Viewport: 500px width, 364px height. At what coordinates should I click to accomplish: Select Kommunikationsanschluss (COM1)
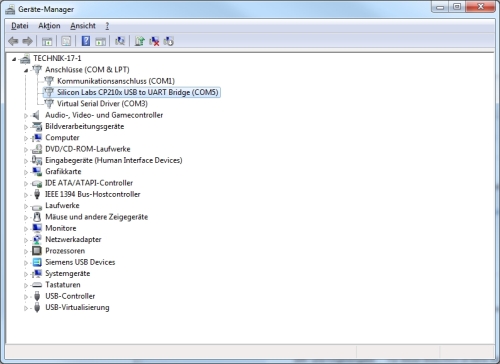[116, 81]
